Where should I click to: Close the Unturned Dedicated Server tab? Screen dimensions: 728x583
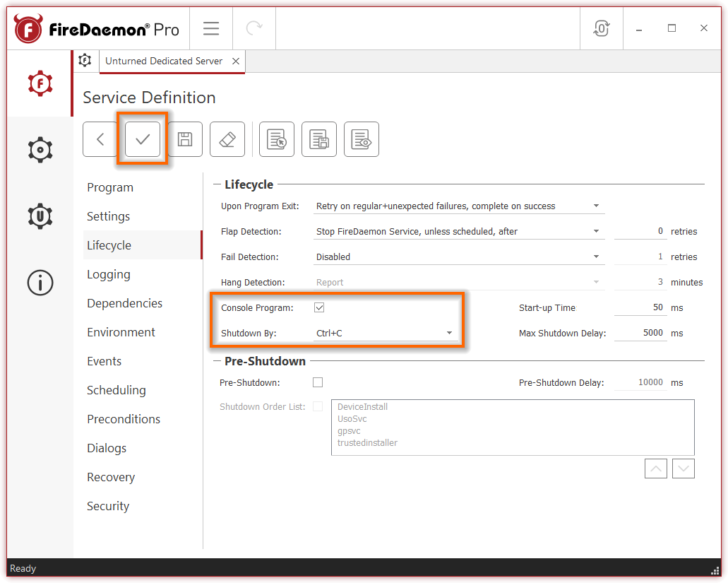[x=236, y=61]
